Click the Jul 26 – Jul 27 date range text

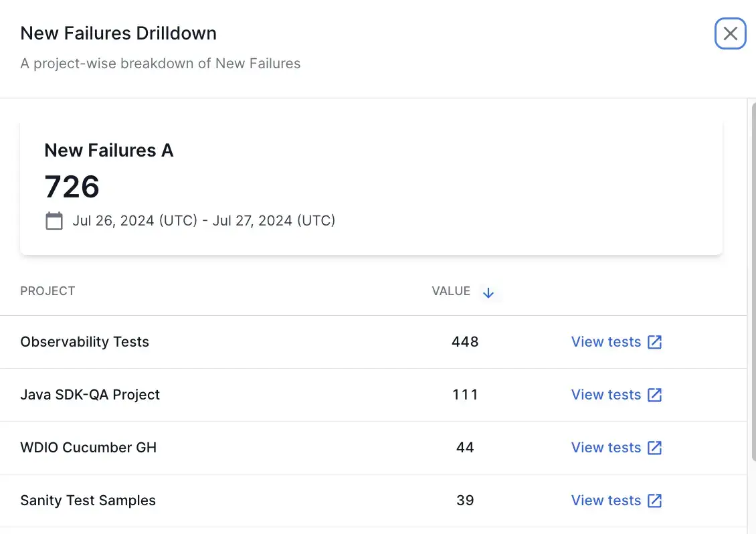(x=203, y=221)
